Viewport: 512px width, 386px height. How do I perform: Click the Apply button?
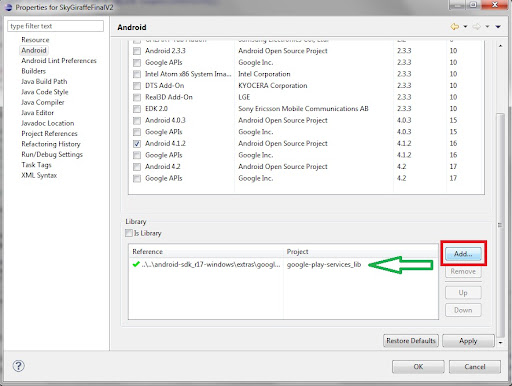coord(468,341)
